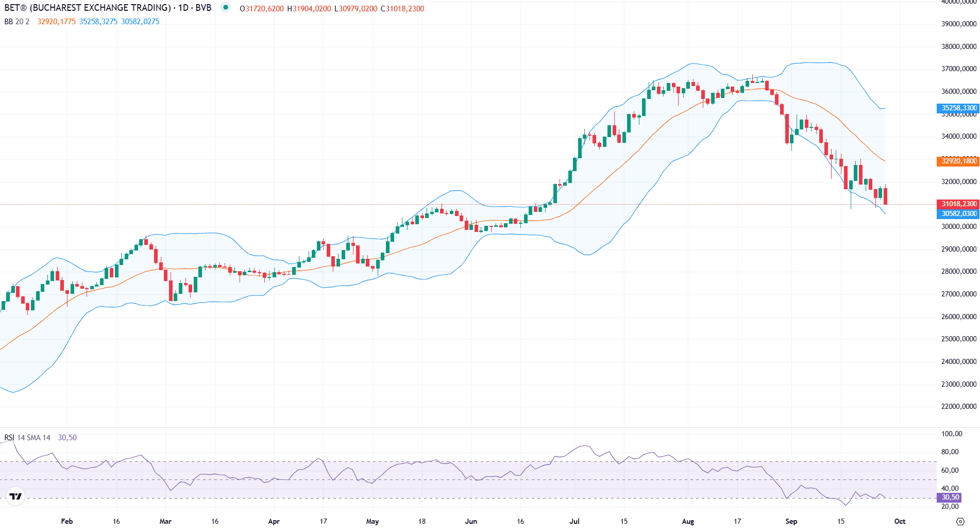Screen dimensions: 980x531
Task: Click the open price O31720,6200
Action: coord(262,9)
